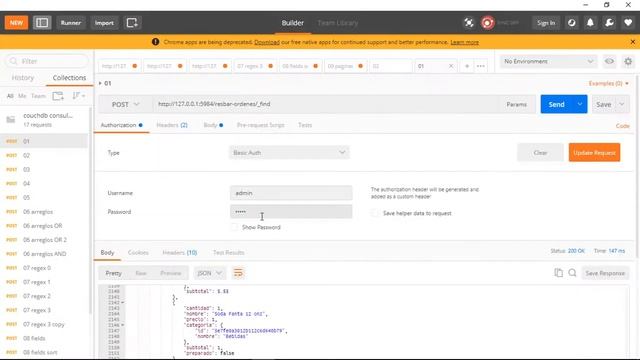
Task: Create new collection icon in sidebar
Action: (58, 96)
